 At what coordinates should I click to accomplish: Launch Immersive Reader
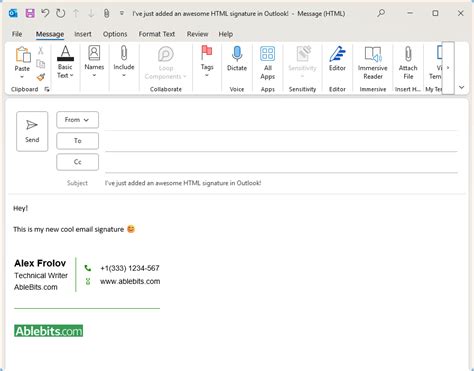(x=373, y=63)
